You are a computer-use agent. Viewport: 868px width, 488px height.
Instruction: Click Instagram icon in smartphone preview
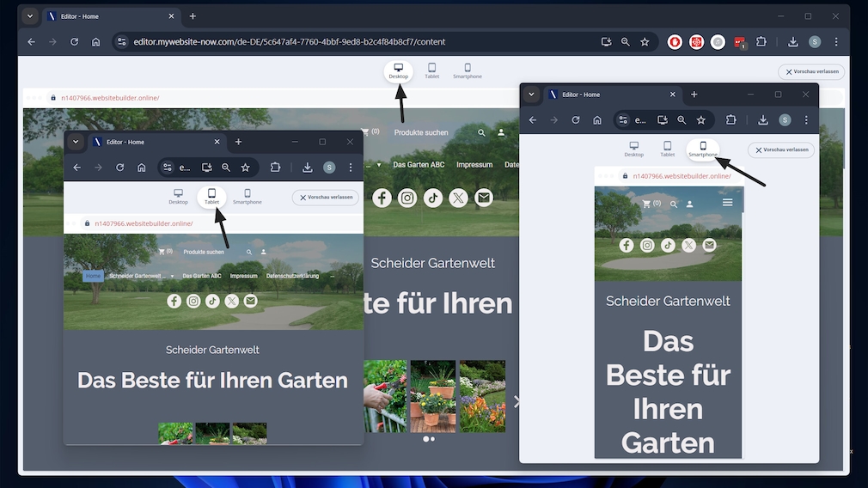click(646, 245)
